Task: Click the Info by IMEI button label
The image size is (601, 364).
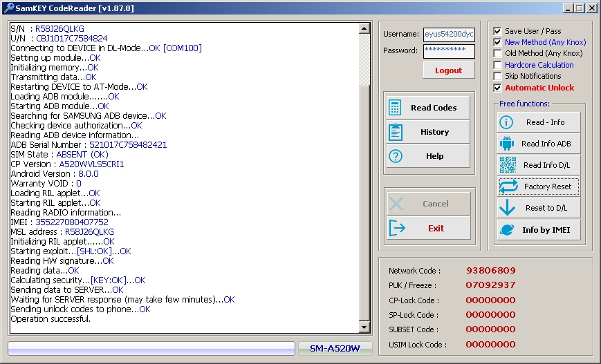Action: 546,229
